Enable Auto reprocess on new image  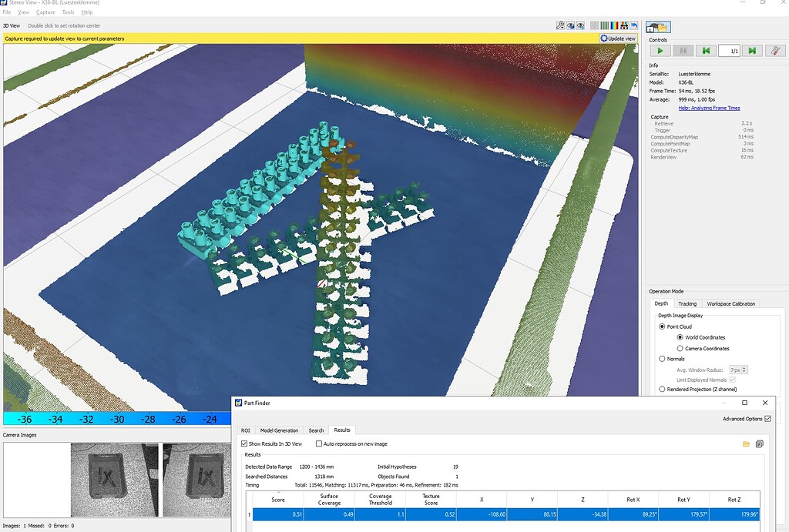(x=319, y=443)
